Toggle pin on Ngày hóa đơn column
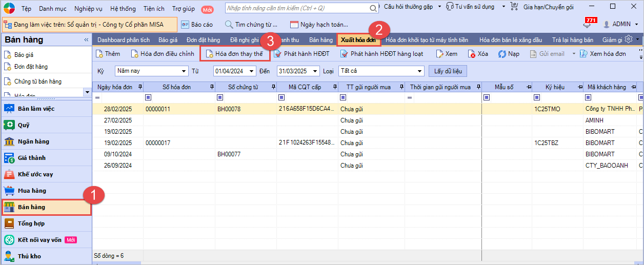Viewport: 644px width, 265px height. click(x=140, y=87)
